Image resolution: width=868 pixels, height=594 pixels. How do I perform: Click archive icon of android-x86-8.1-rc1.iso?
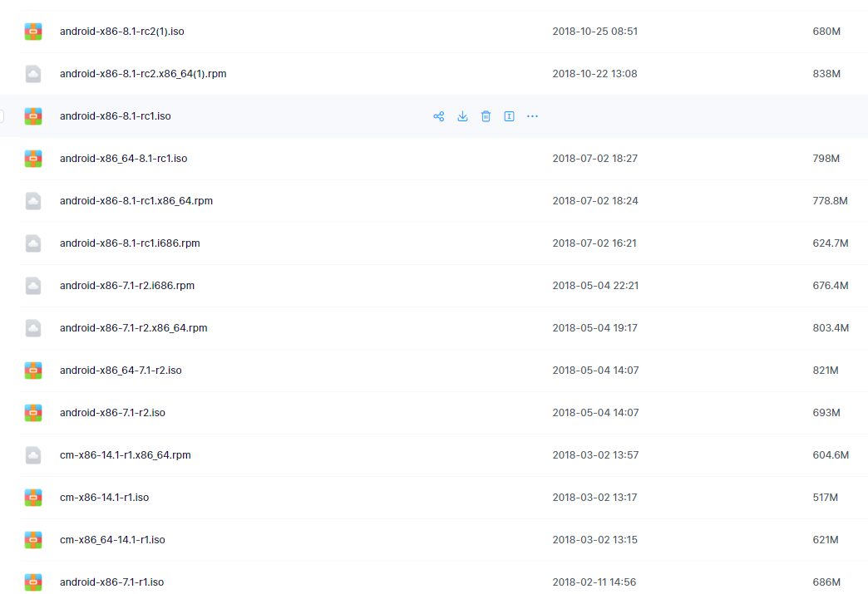(33, 116)
